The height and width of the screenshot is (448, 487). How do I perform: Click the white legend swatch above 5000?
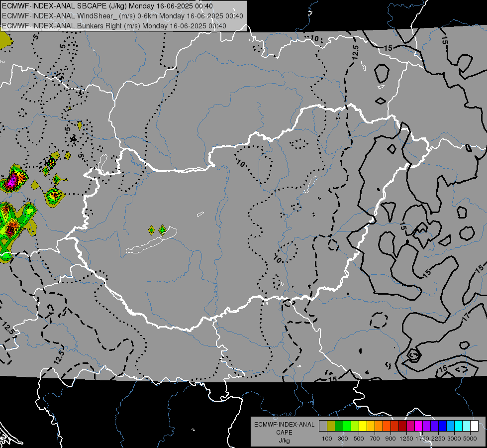pos(475,426)
